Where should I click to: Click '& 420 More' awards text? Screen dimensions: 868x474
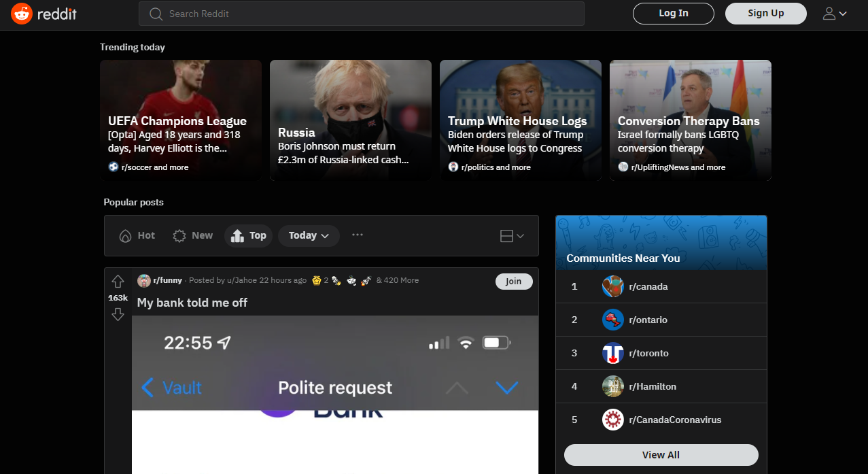(398, 280)
